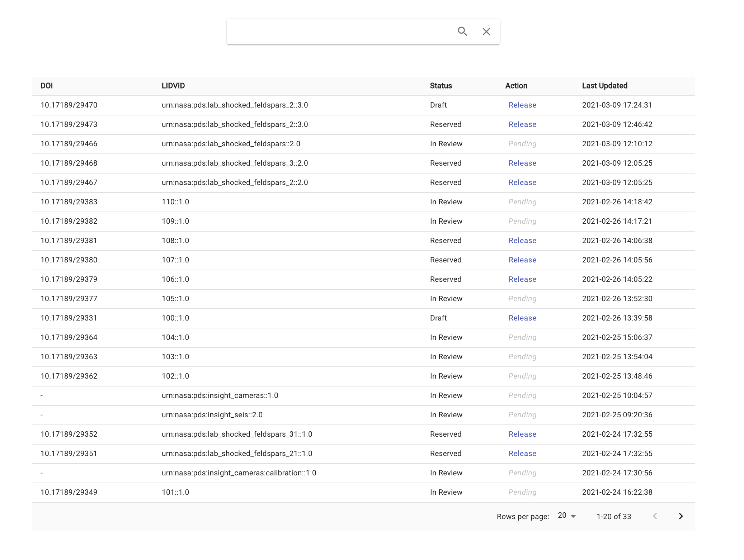Screen dimensions: 744x560
Task: Release LIDVID urn:nasa:pds:lab_shocked_feldspars_3::2.0
Action: (522, 163)
